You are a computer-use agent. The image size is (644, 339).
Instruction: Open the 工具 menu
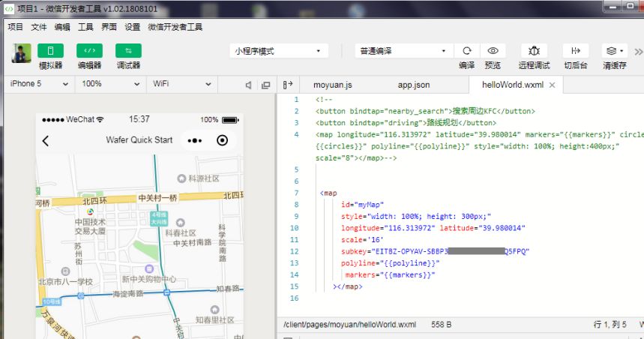(x=85, y=27)
